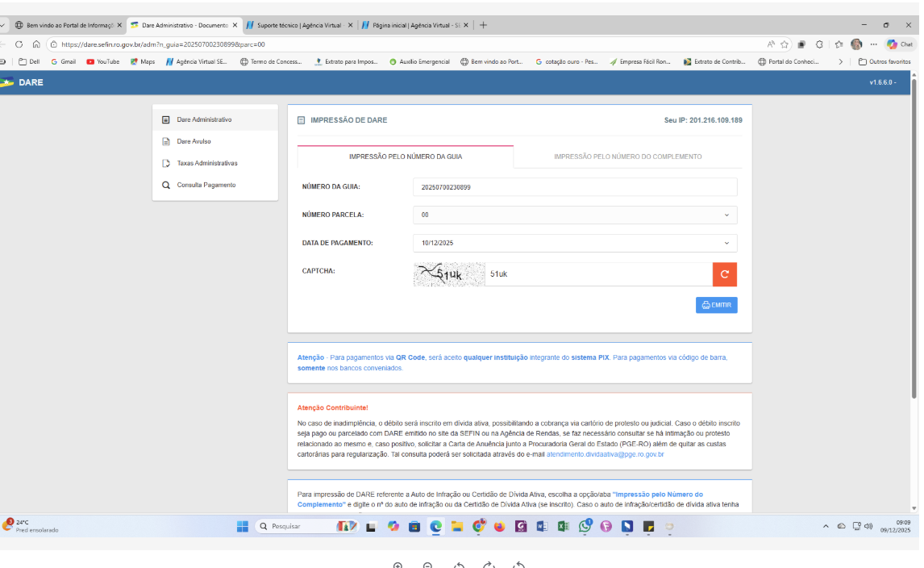Expand the bookmarks bar overflow chevron
This screenshot has width=924, height=568.
click(x=841, y=61)
